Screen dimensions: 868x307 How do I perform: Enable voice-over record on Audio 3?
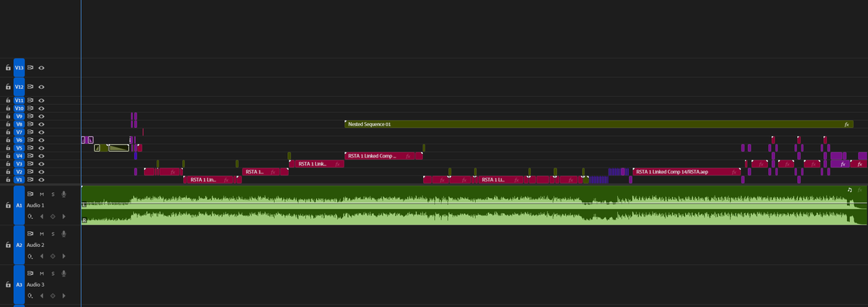64,274
